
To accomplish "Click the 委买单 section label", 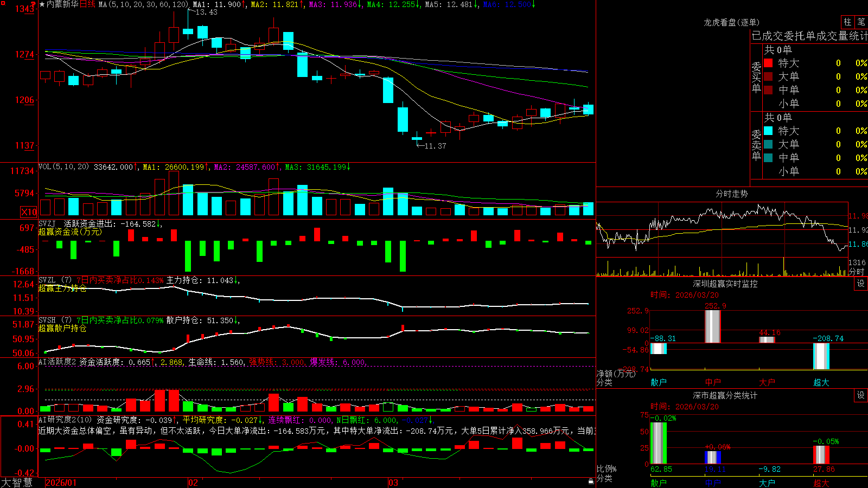I will pyautogui.click(x=756, y=77).
